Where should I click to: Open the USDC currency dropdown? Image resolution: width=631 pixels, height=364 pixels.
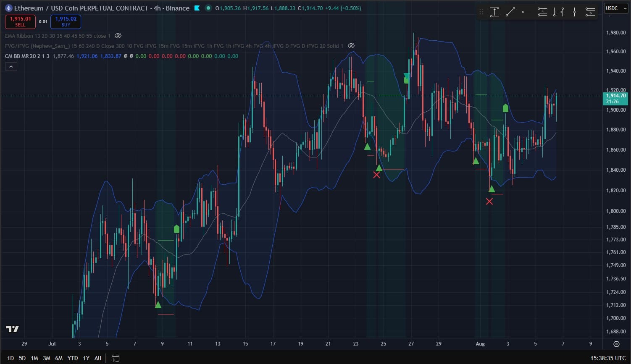click(616, 8)
